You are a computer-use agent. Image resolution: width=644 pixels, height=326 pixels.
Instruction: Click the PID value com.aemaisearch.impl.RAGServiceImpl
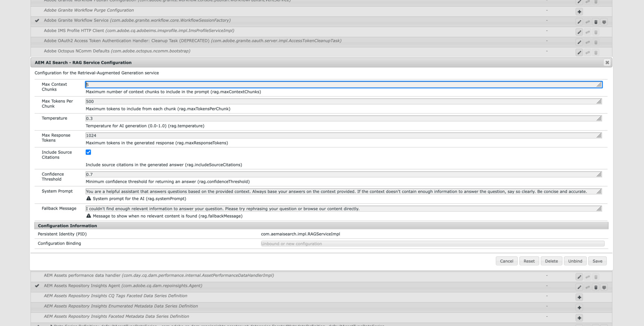click(300, 234)
